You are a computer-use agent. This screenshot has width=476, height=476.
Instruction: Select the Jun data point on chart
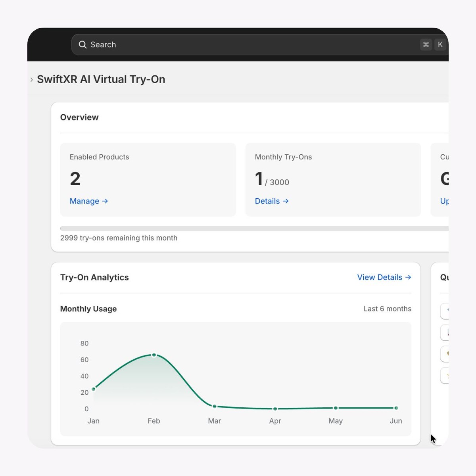tap(396, 408)
